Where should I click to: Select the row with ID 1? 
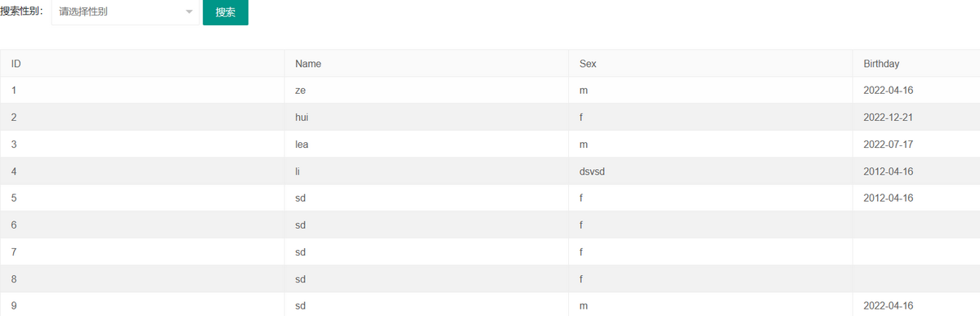490,91
